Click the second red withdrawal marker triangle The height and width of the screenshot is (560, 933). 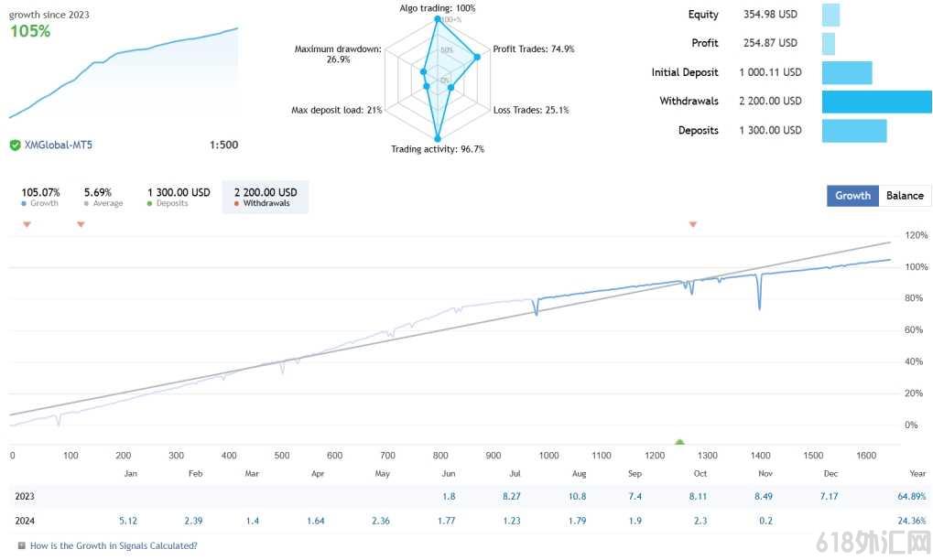click(81, 224)
